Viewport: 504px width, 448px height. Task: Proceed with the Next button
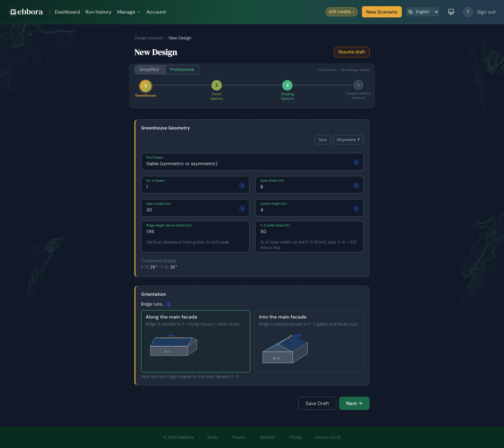point(354,403)
